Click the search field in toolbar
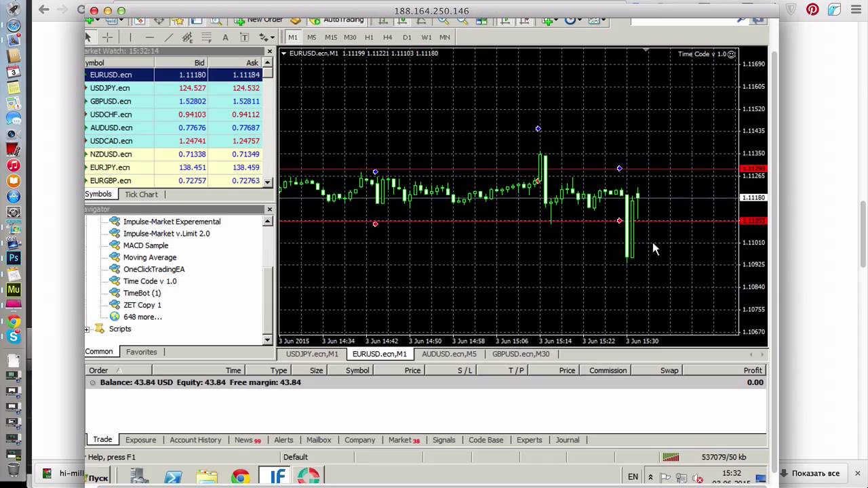This screenshot has height=488, width=868. pos(690,21)
